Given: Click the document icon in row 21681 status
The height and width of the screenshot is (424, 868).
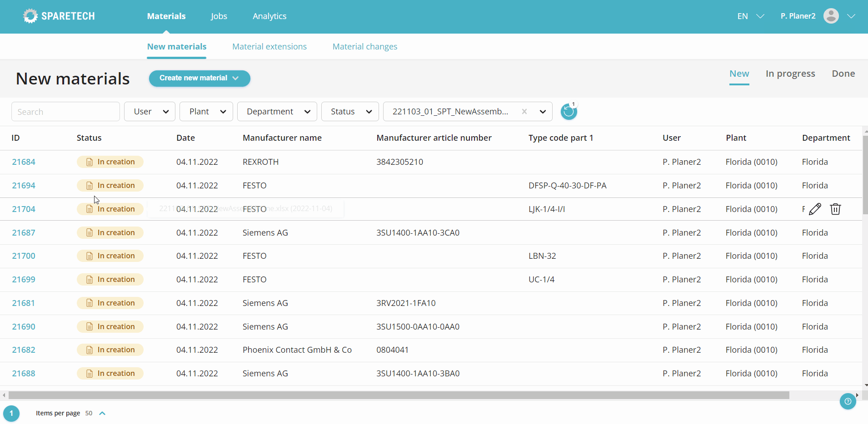Looking at the screenshot, I should [x=90, y=303].
